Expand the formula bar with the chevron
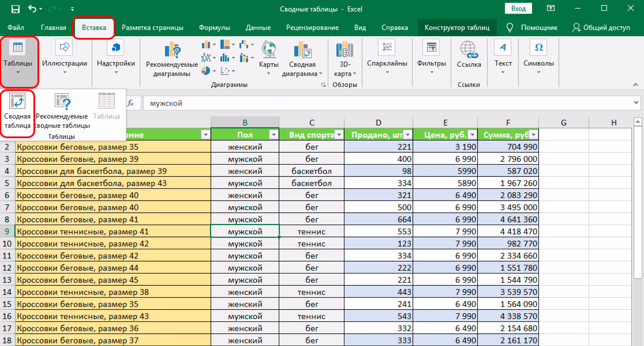 636,103
